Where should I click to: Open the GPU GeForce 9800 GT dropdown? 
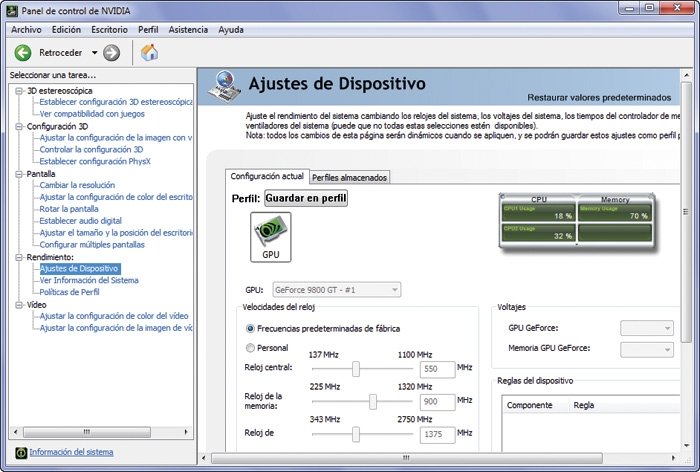point(337,290)
